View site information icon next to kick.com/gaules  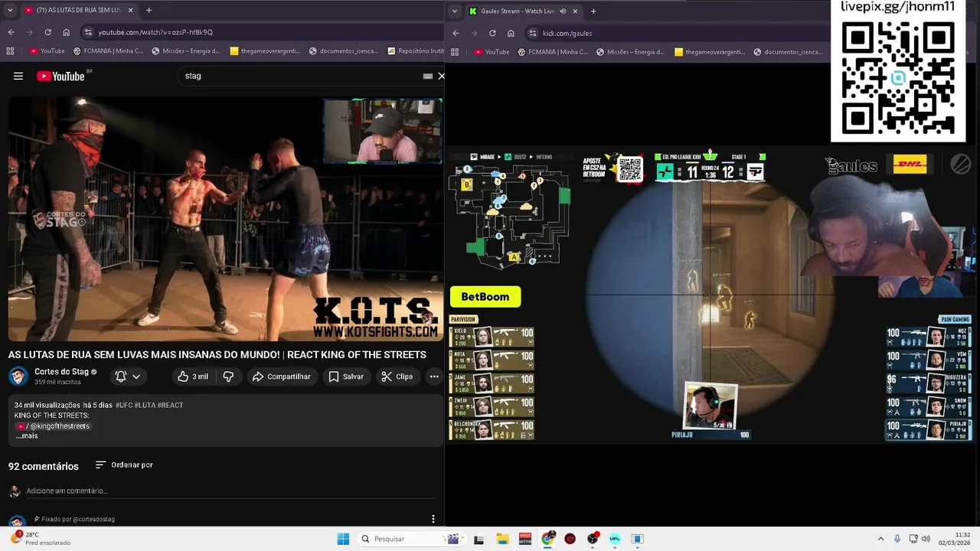(533, 33)
